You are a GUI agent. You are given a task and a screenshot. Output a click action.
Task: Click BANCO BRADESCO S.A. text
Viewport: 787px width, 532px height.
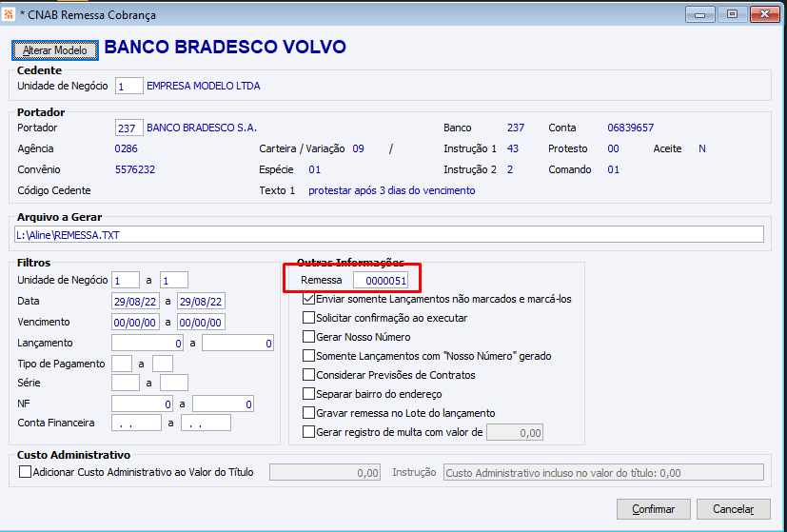[202, 128]
